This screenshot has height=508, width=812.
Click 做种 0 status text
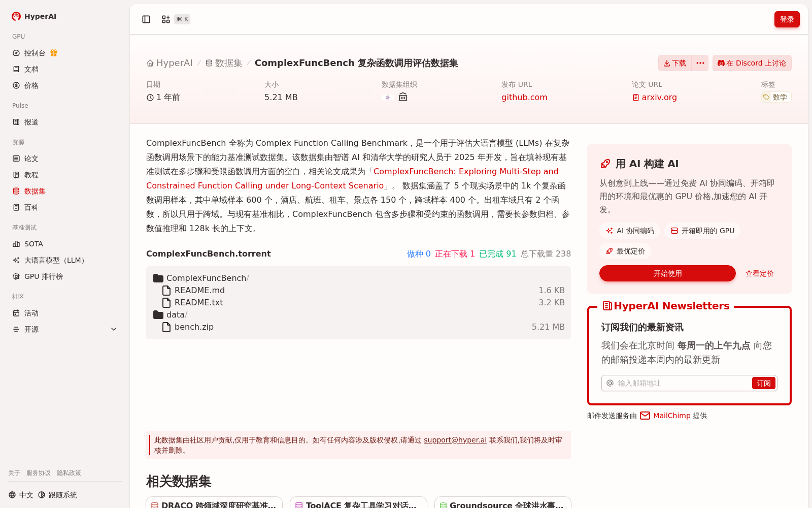click(x=419, y=253)
